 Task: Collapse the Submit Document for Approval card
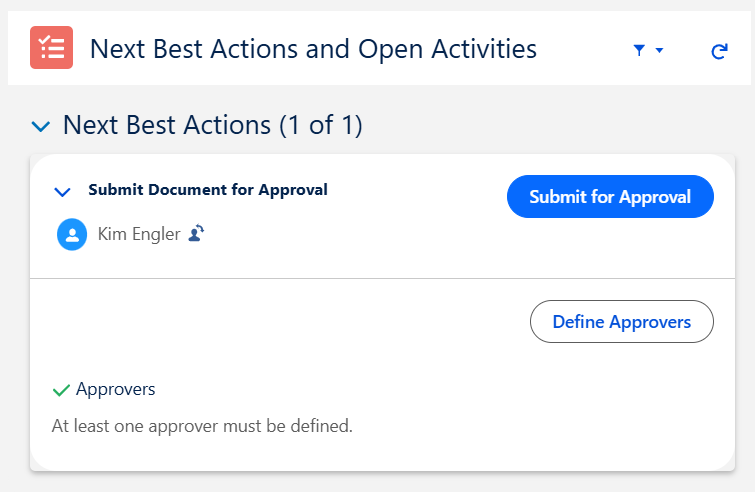click(x=63, y=191)
